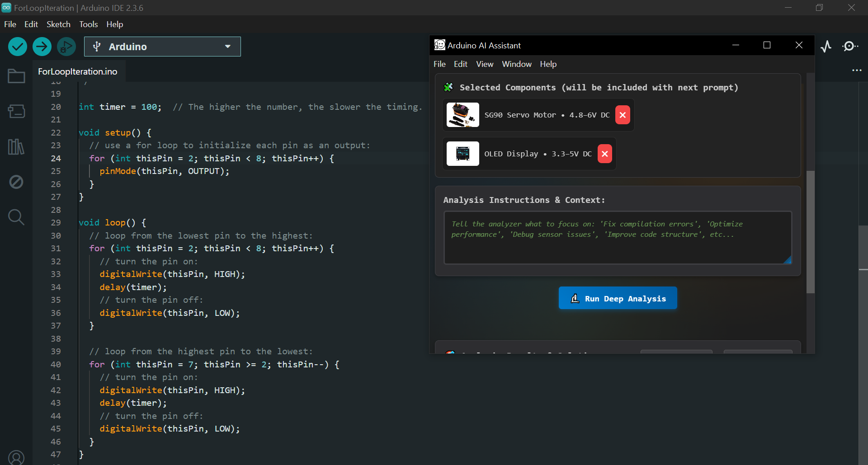Open Window menu in AI Assistant
The image size is (868, 465).
(517, 64)
